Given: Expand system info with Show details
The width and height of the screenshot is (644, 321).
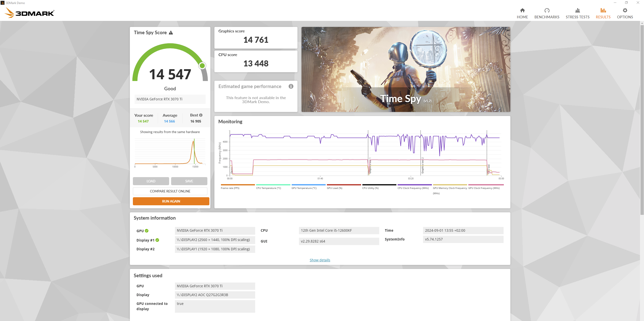Looking at the screenshot, I should pos(320,260).
